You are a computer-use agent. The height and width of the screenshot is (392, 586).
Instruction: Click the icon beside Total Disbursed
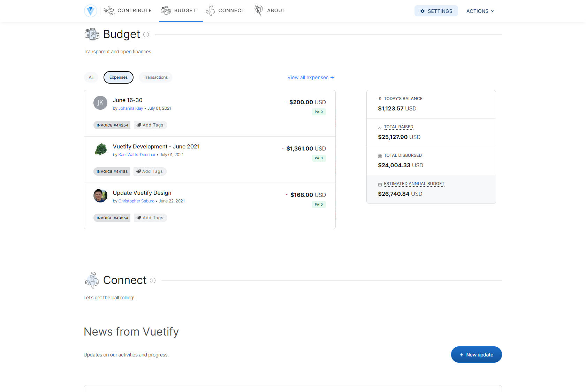(x=380, y=156)
